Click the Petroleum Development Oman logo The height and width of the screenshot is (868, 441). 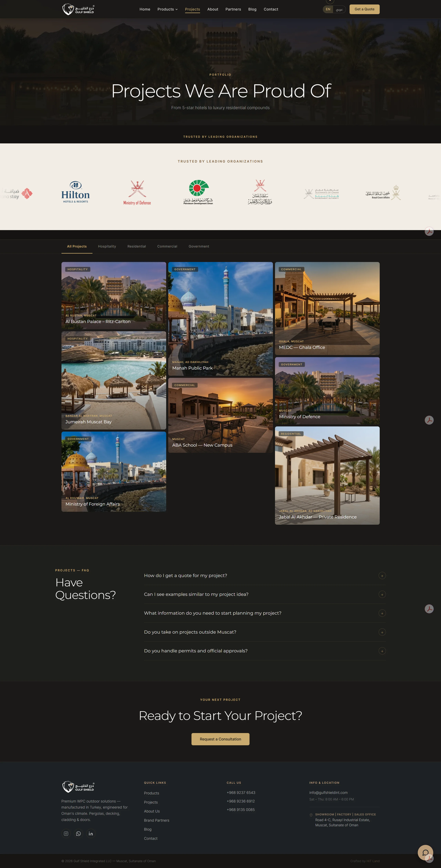pos(198,192)
